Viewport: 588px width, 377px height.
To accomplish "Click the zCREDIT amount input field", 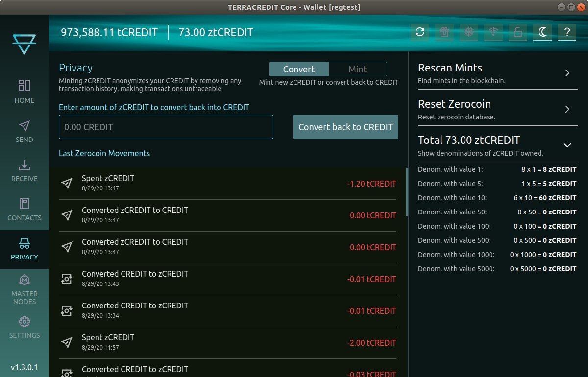I will [166, 127].
